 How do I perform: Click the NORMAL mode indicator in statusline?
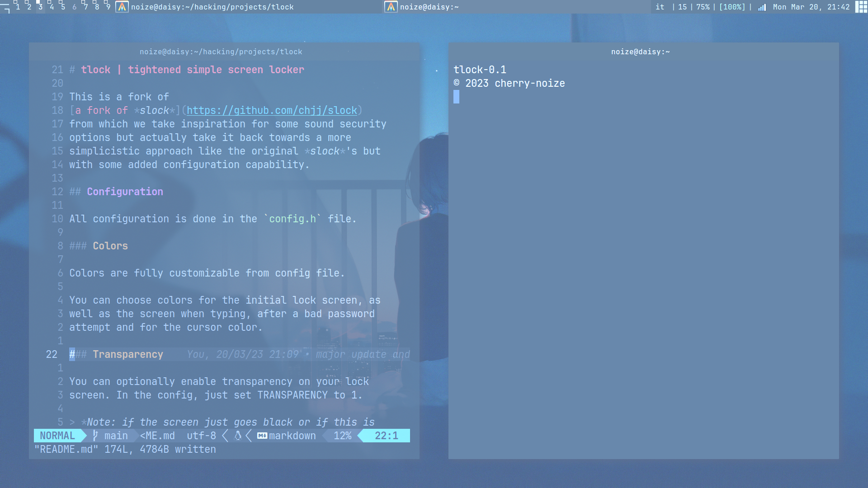pos(57,436)
